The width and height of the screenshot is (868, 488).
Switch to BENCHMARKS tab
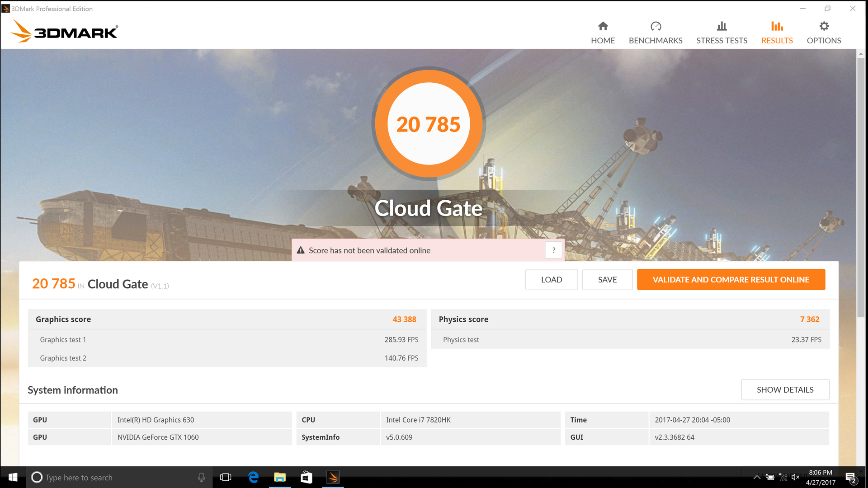pos(656,33)
